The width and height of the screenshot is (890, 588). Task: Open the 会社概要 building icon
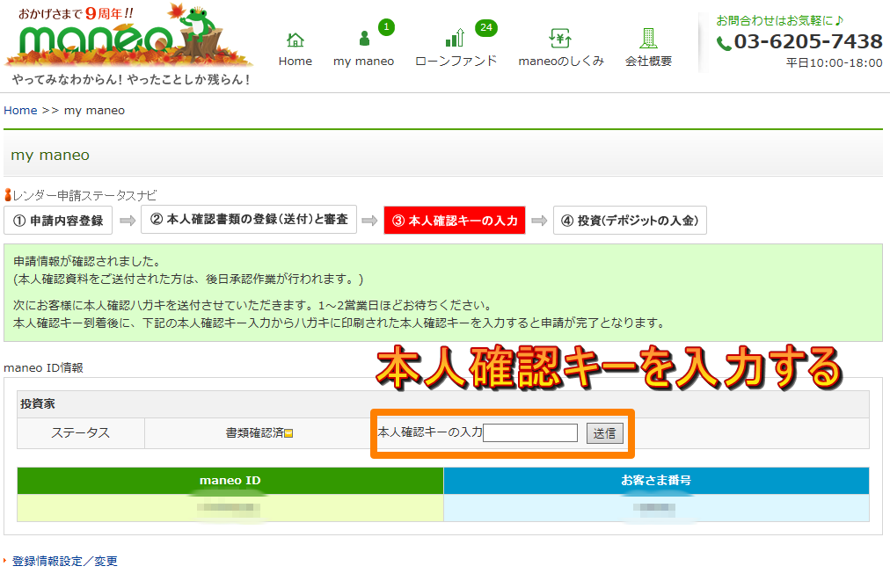point(648,38)
